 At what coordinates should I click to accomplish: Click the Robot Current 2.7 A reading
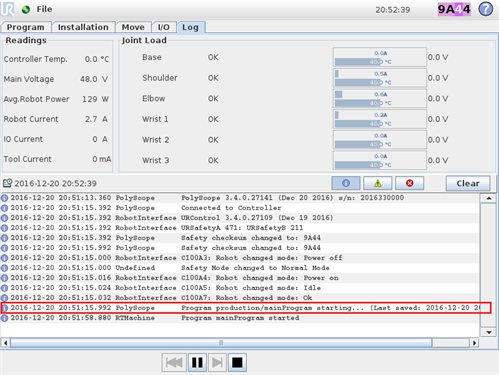pos(56,119)
